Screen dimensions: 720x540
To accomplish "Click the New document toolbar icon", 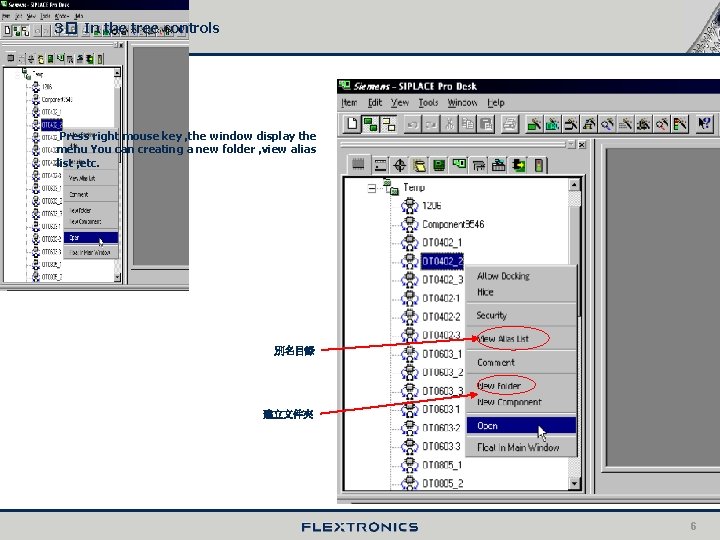I will point(353,124).
